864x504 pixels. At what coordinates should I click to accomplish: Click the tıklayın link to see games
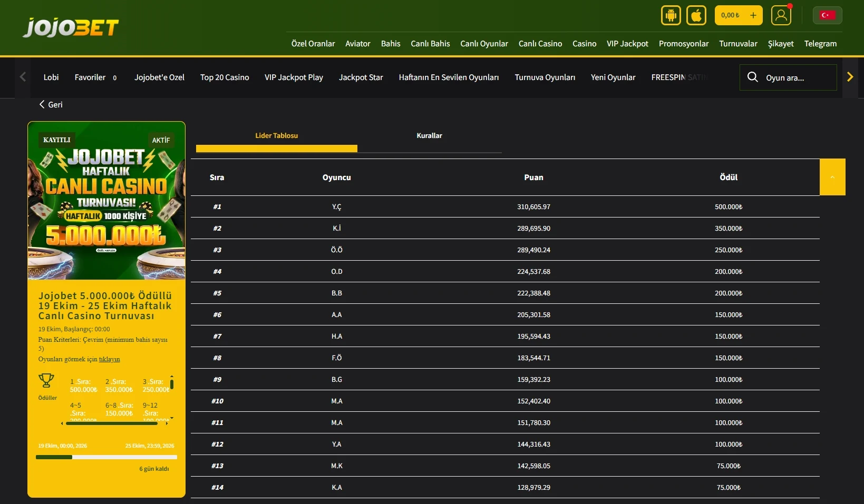coord(109,359)
